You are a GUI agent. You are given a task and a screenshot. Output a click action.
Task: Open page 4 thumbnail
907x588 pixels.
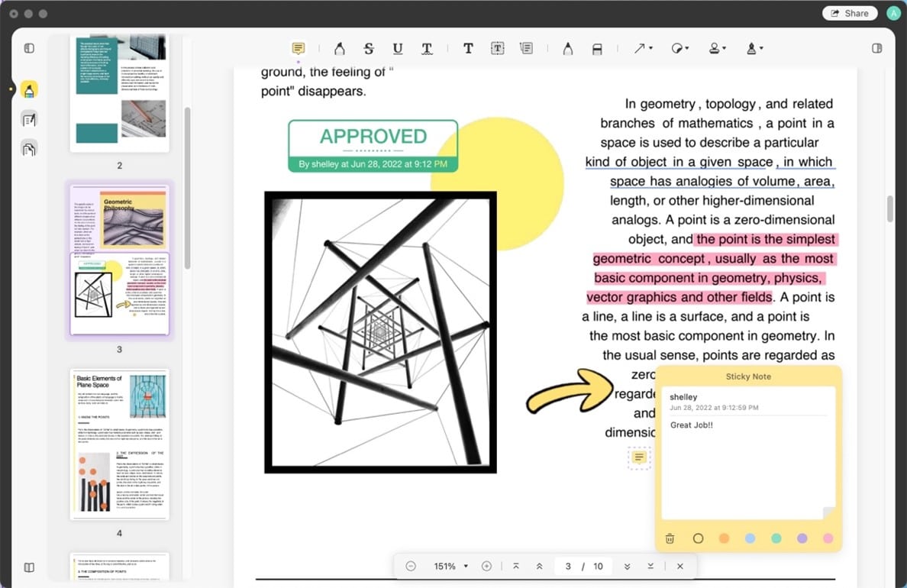(119, 444)
